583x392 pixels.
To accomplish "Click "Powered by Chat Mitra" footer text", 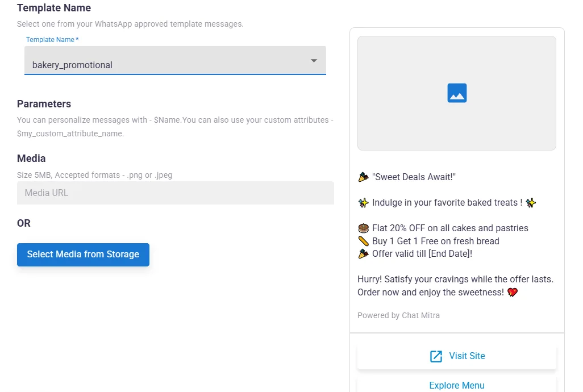I will 398,315.
